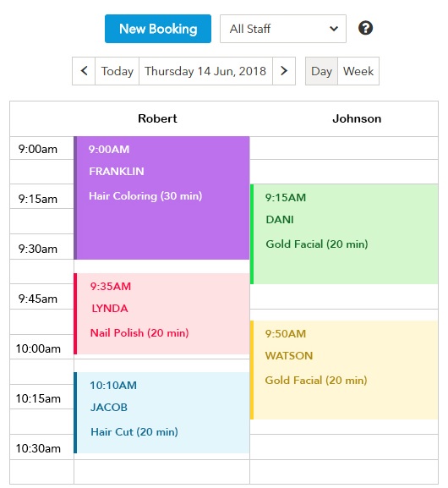Go to next day with right arrow
The height and width of the screenshot is (488, 448).
pyautogui.click(x=284, y=71)
